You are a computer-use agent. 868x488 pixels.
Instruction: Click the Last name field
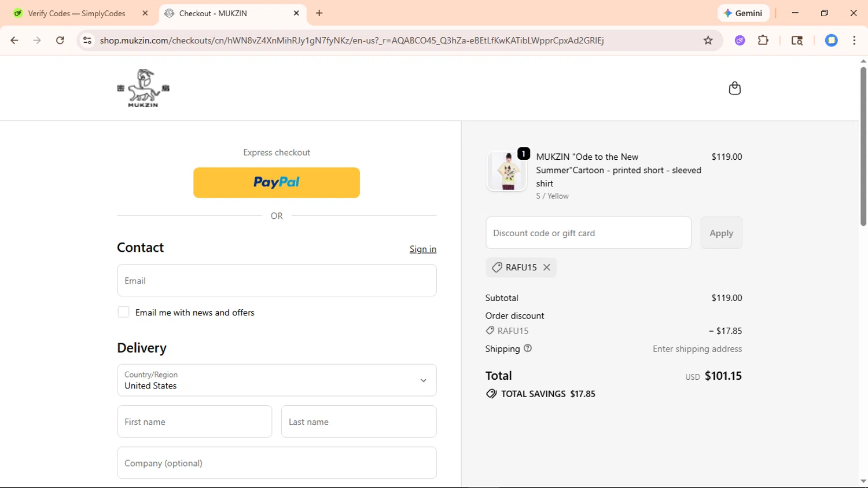pyautogui.click(x=359, y=421)
